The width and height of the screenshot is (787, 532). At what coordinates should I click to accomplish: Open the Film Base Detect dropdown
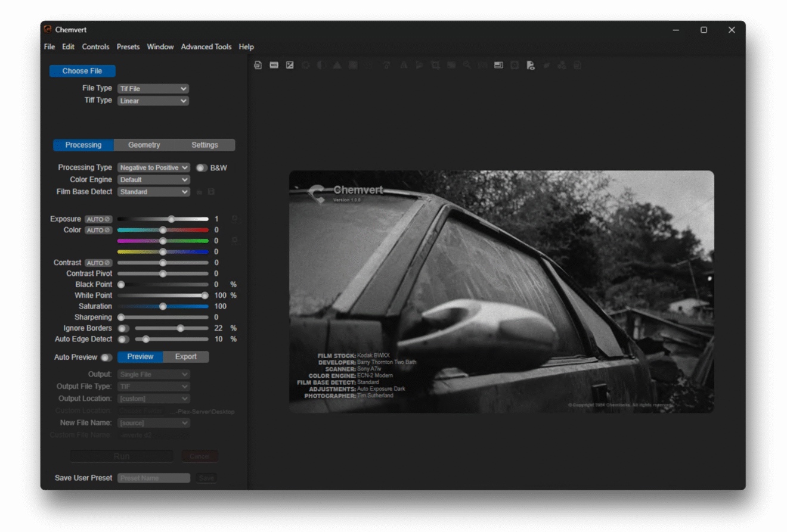pos(153,191)
